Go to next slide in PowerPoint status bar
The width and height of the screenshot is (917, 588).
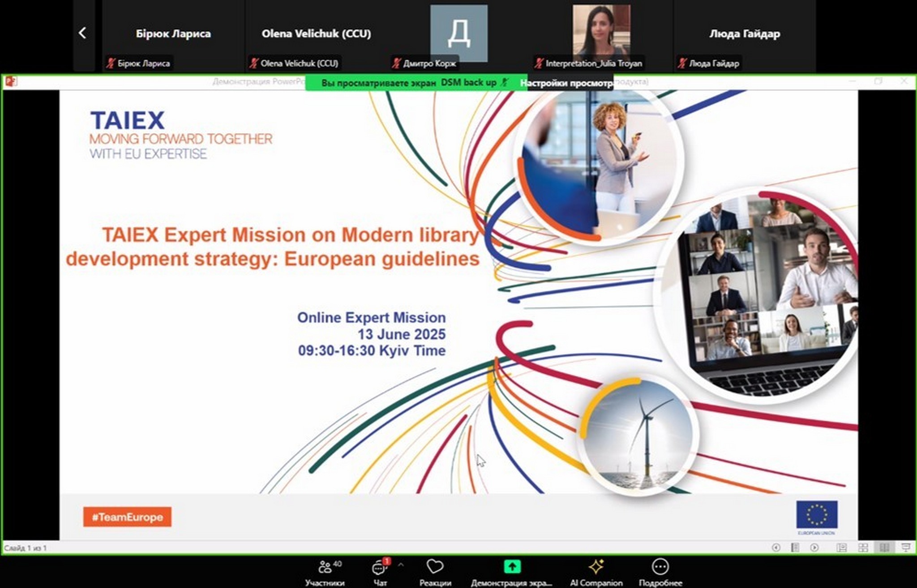click(x=814, y=548)
